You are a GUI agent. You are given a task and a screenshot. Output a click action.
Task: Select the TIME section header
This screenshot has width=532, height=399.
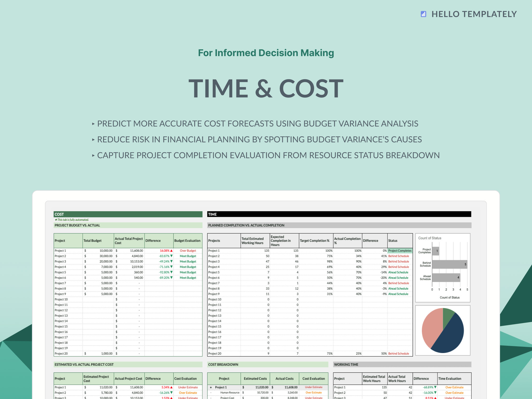pos(339,214)
